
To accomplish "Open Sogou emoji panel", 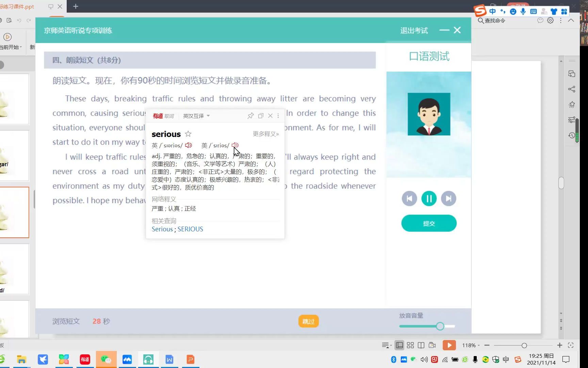I will pyautogui.click(x=513, y=12).
